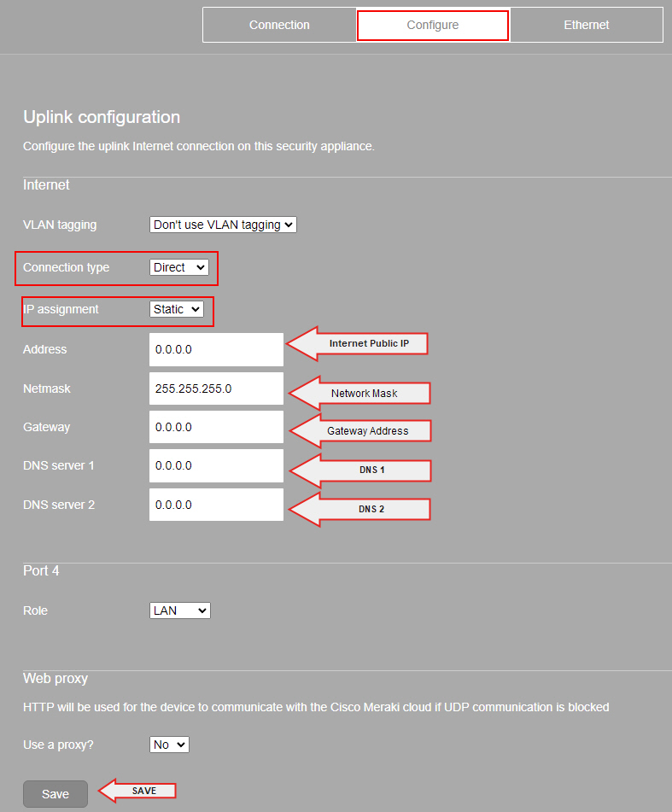Click the DNS server 2 label
The width and height of the screenshot is (672, 812).
pos(59,505)
